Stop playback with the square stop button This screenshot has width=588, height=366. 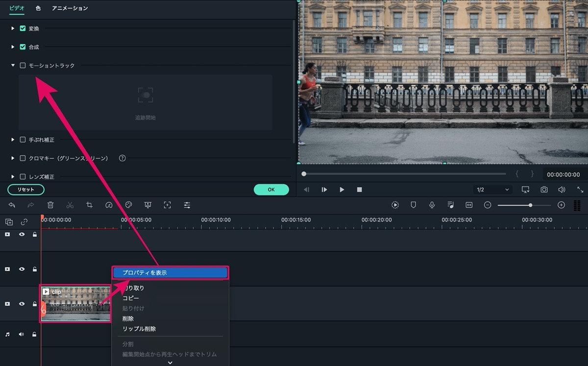tap(359, 190)
